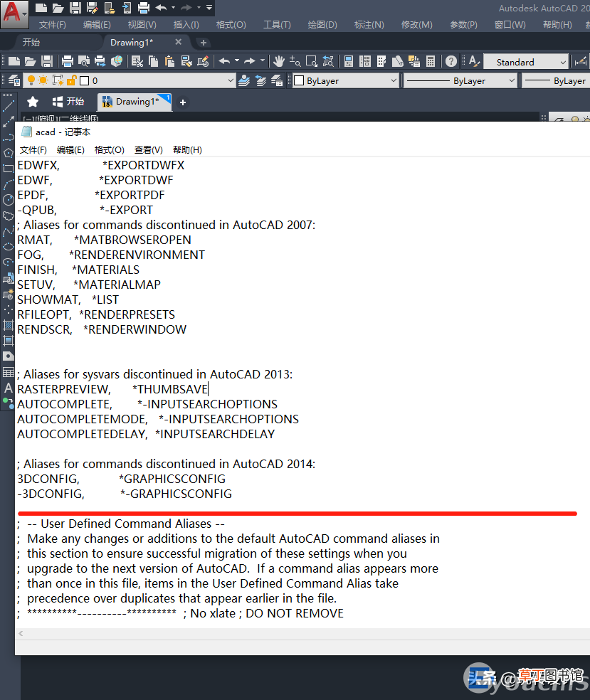Click 开始 Windows-logo tab button
The height and width of the screenshot is (700, 590).
click(68, 102)
